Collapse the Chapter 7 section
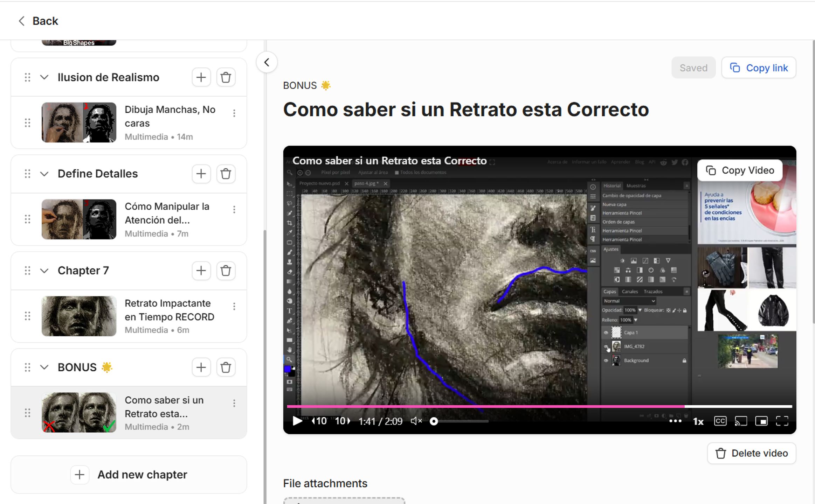815x504 pixels. coord(44,271)
